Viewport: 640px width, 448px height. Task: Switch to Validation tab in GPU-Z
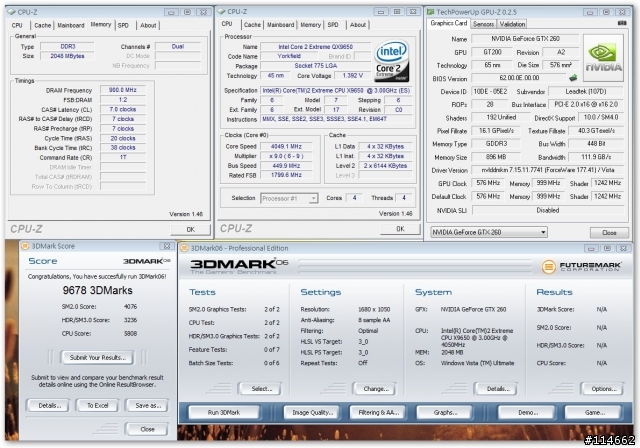click(512, 24)
